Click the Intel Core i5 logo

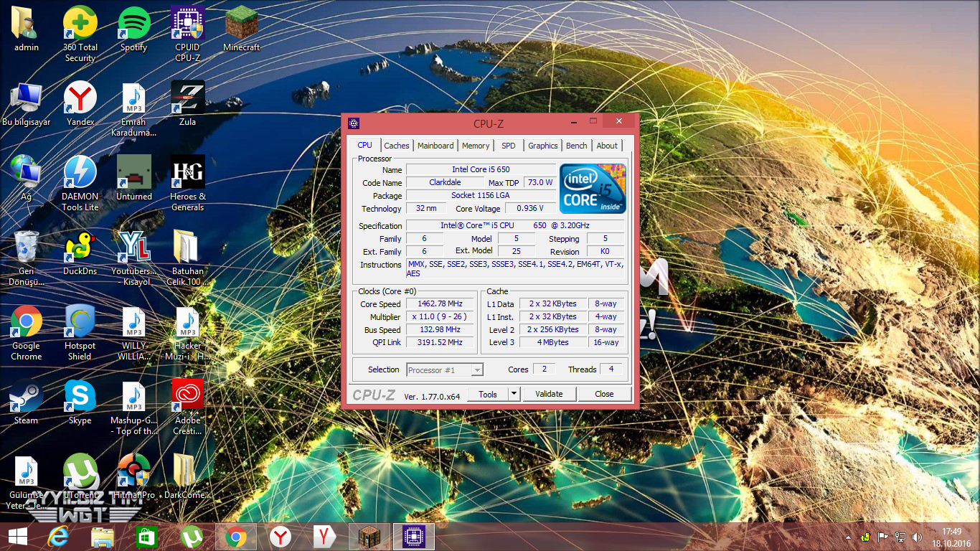coord(593,189)
